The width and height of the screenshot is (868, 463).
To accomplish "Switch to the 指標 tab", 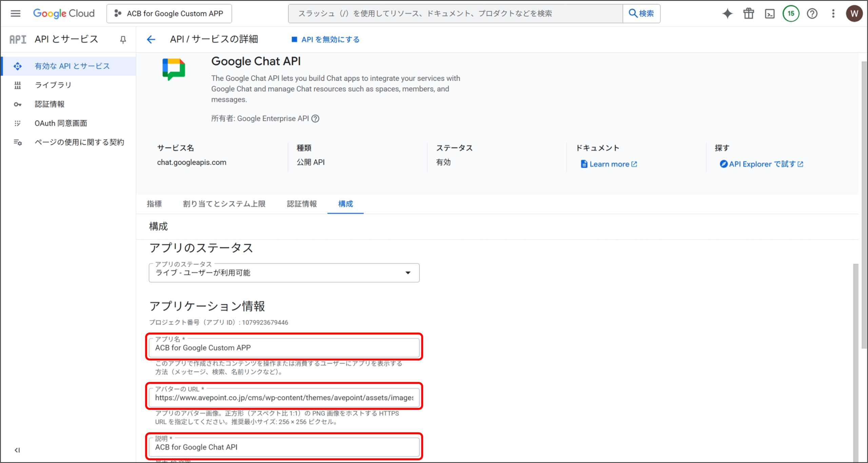I will pos(154,204).
